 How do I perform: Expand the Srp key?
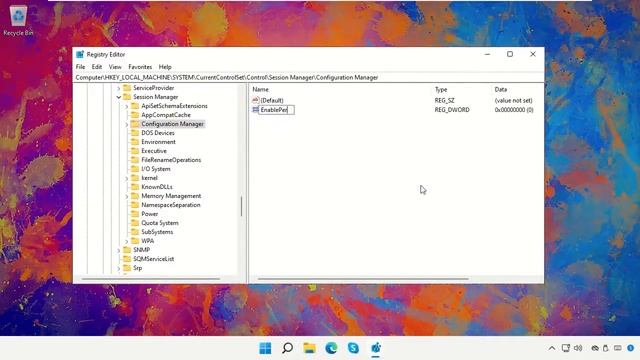coord(119,268)
